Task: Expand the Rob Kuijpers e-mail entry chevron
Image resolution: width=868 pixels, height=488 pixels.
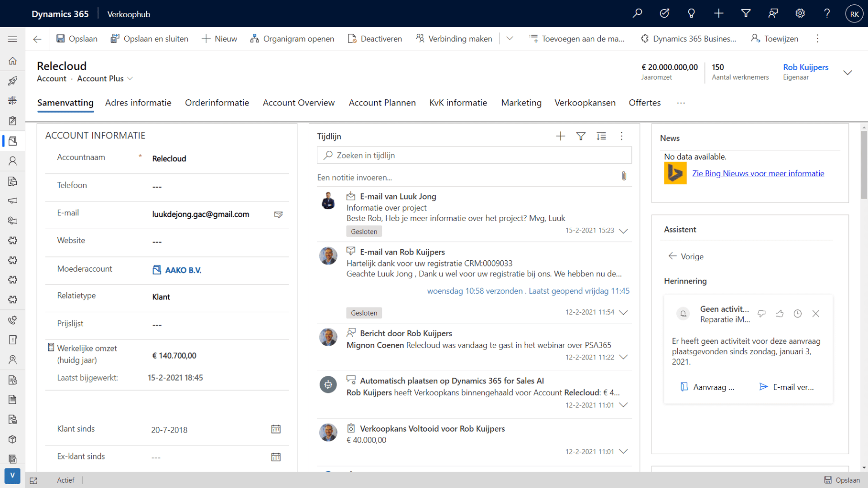Action: [623, 313]
